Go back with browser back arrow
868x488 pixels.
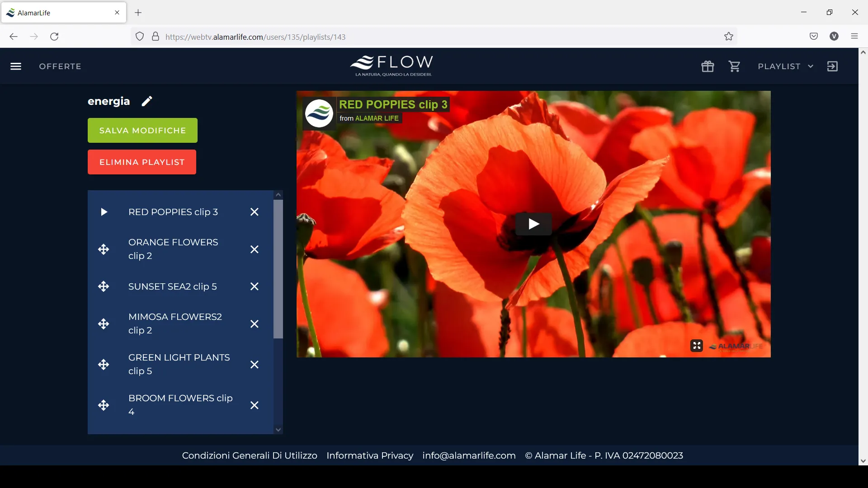click(x=14, y=37)
